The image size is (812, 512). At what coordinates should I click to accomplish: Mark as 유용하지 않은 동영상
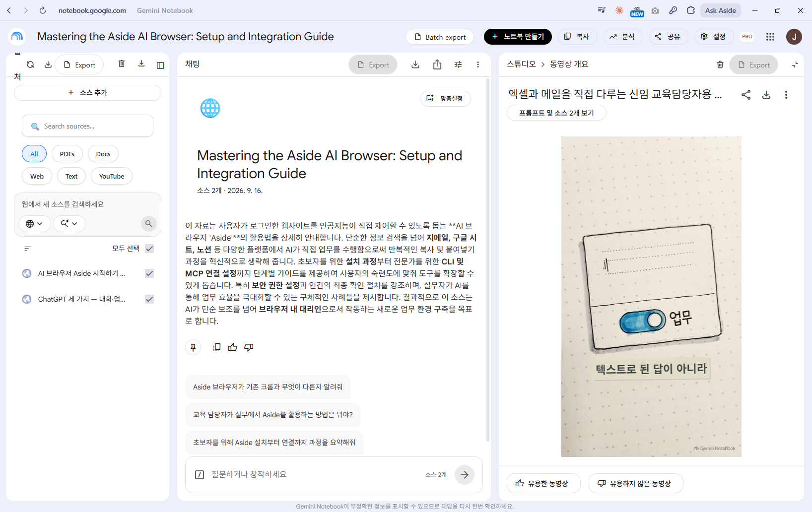[636, 483]
